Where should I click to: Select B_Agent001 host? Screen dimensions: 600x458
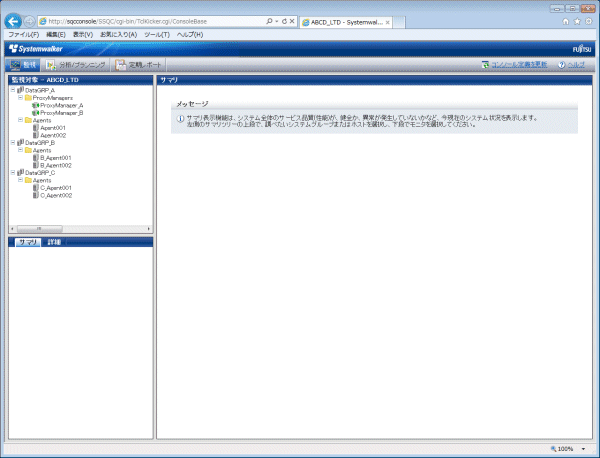pos(56,158)
